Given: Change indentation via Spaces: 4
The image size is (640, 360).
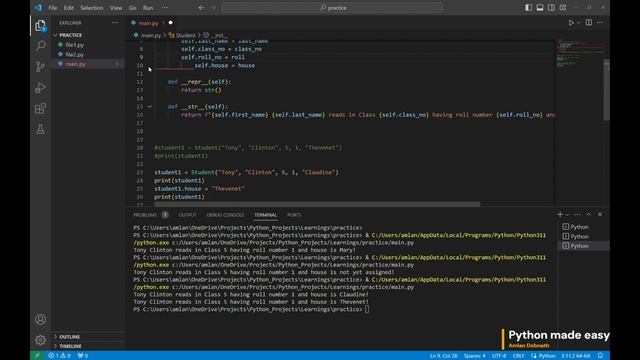Looking at the screenshot, I should 475,356.
